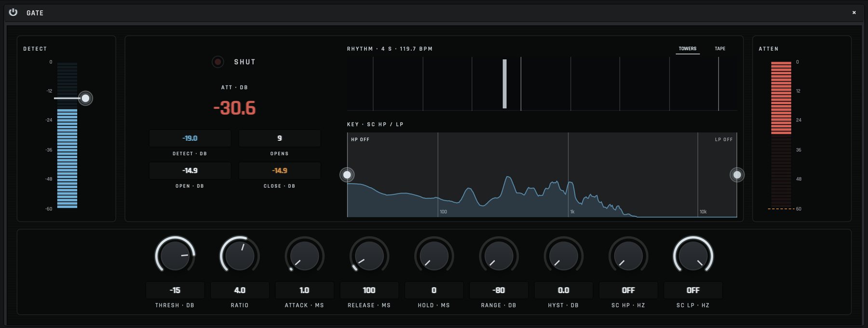Viewport: 868px width, 328px height.
Task: Click the RHYTHM · 4 S · 119.7 BPM header
Action: click(390, 49)
